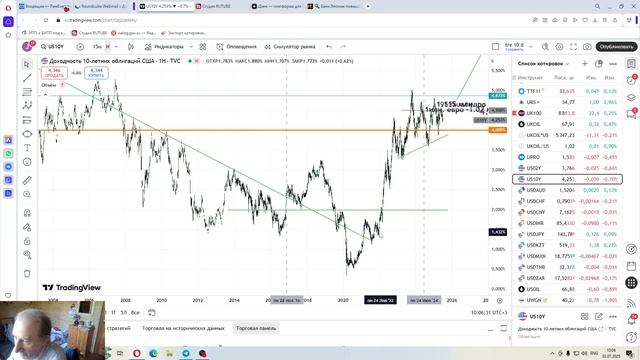Activate the zoom in tool

(x=27, y=194)
